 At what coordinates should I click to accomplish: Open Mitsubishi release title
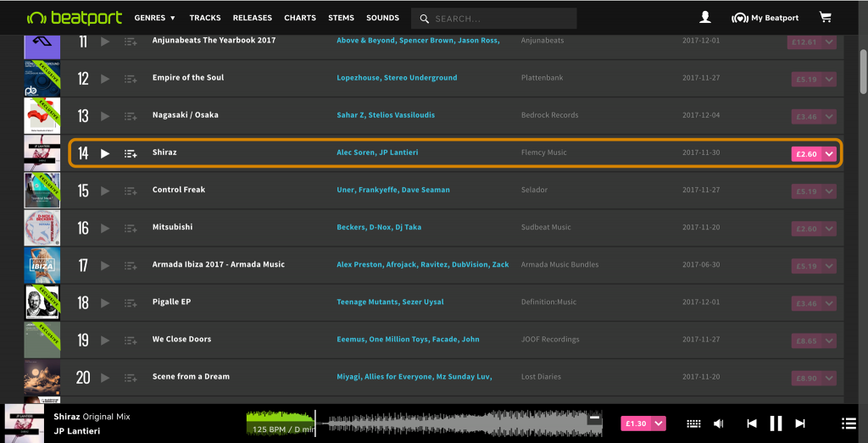point(172,227)
